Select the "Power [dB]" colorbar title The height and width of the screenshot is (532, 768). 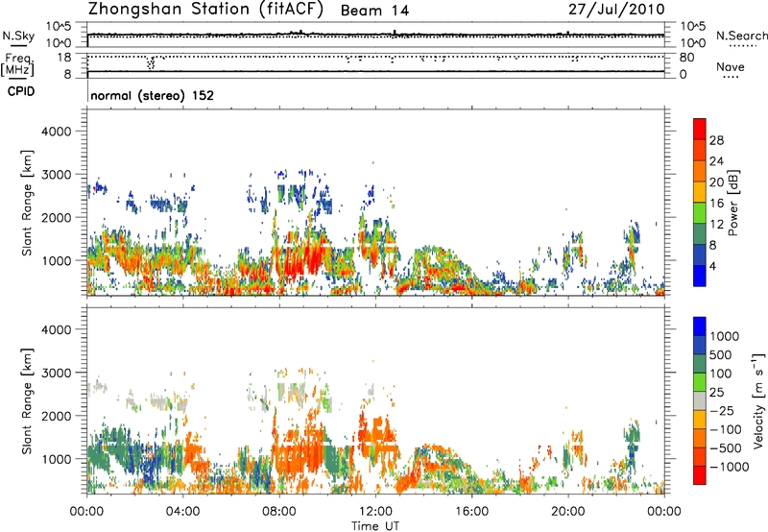click(732, 203)
